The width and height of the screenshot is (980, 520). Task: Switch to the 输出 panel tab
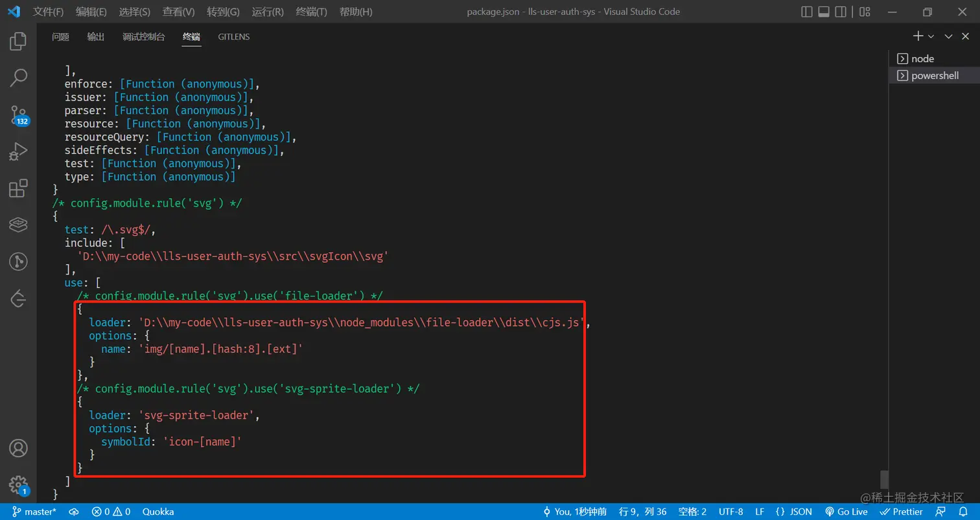96,37
